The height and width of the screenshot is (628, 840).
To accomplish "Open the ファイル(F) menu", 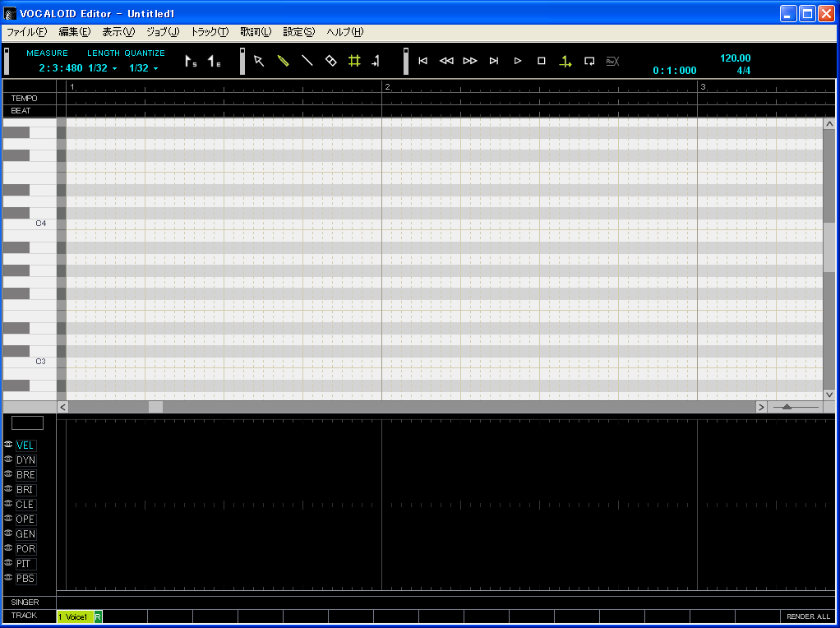I will 27,32.
